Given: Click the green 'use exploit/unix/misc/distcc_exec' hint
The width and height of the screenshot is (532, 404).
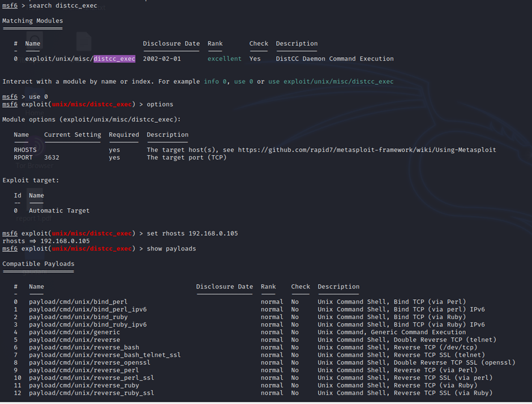Looking at the screenshot, I should (331, 81).
